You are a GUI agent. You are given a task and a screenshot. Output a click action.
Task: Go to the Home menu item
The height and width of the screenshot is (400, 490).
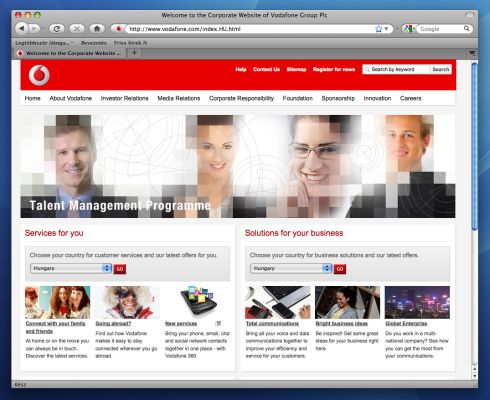click(32, 98)
